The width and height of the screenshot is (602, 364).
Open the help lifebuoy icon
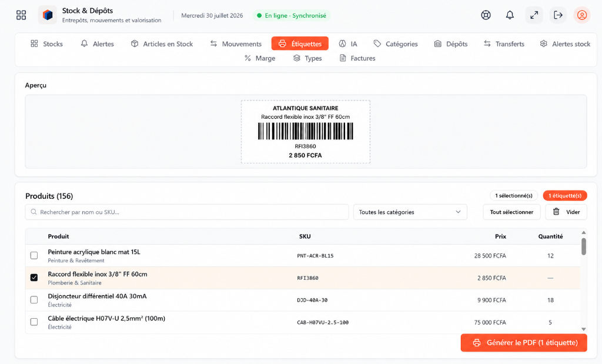coord(486,15)
